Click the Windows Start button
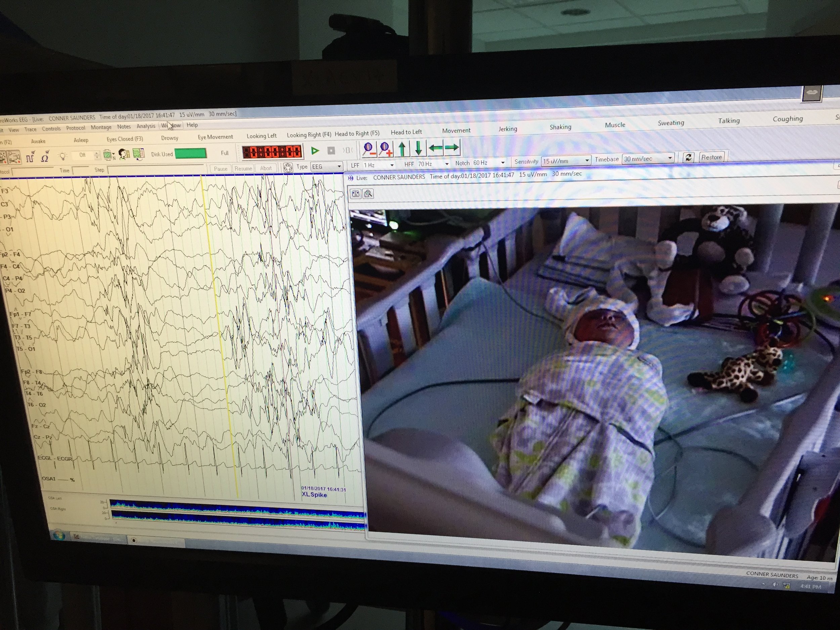840x630 pixels. coord(58,536)
